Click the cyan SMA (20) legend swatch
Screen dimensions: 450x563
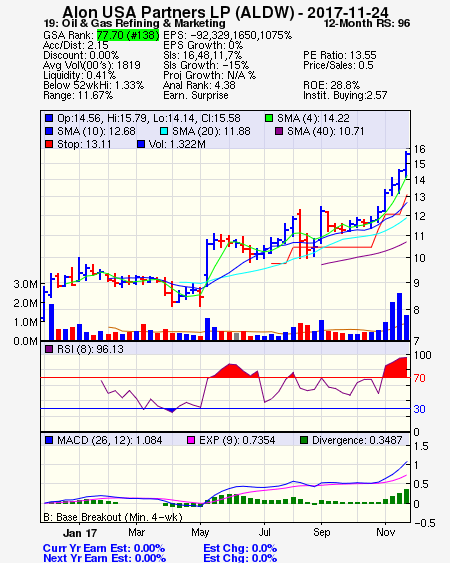click(x=164, y=131)
